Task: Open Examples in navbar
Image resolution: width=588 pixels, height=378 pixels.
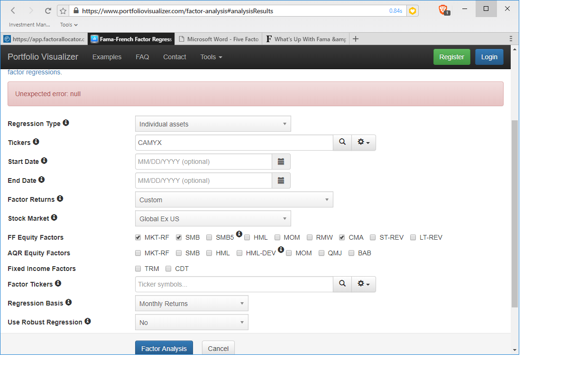Action: point(107,57)
